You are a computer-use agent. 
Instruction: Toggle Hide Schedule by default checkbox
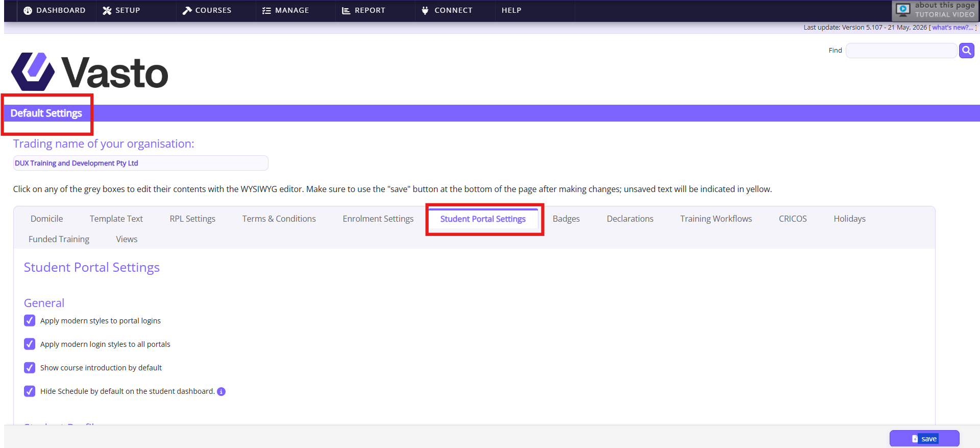[x=30, y=391]
